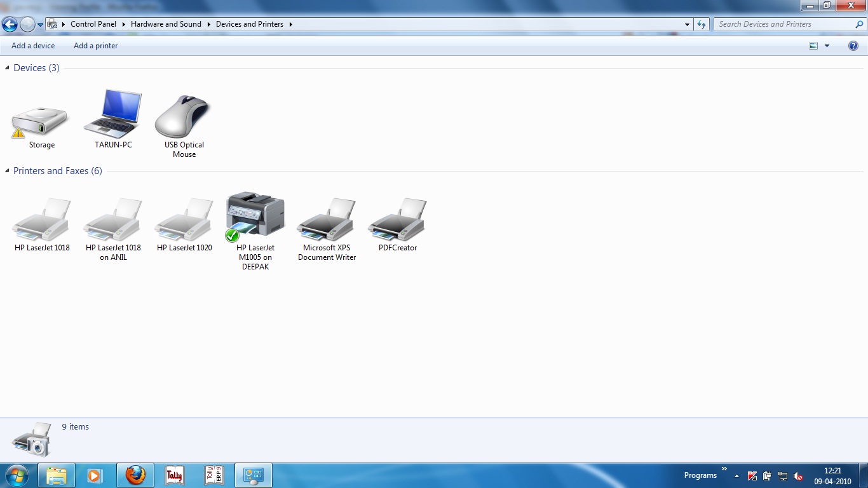
Task: Collapse the Printers and Faxes group
Action: pos(8,171)
